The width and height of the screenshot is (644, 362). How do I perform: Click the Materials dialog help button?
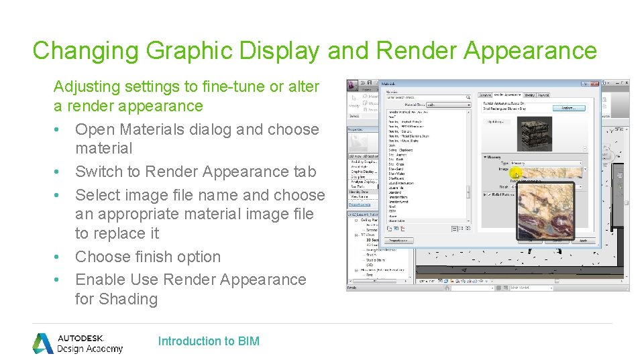(585, 84)
